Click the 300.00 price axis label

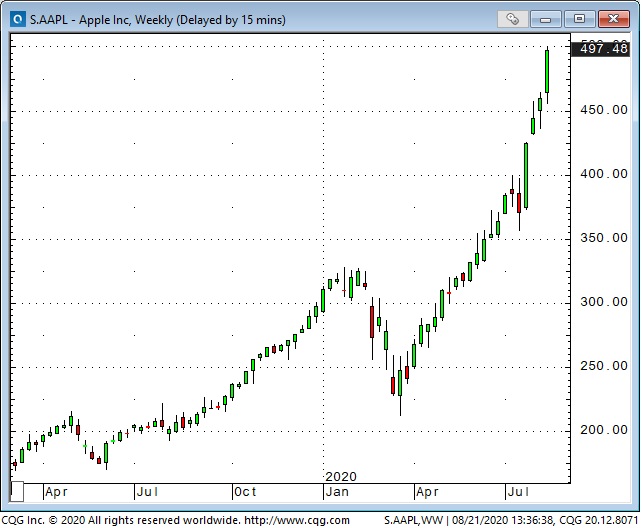pyautogui.click(x=604, y=302)
